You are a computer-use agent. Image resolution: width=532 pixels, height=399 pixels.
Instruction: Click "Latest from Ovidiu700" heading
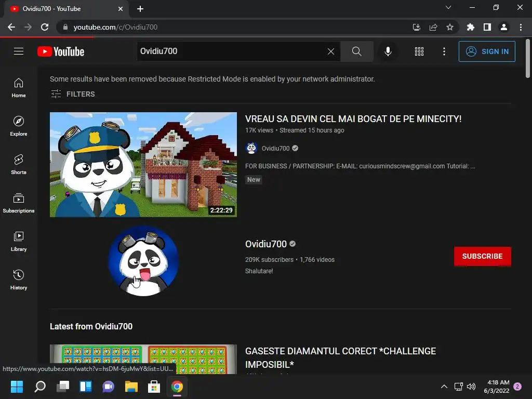91,326
